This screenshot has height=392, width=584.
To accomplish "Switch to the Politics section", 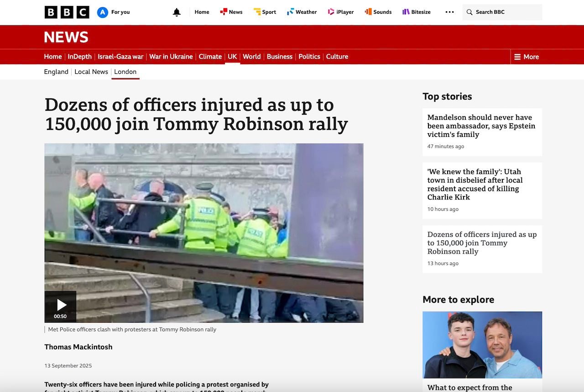I will tap(309, 57).
